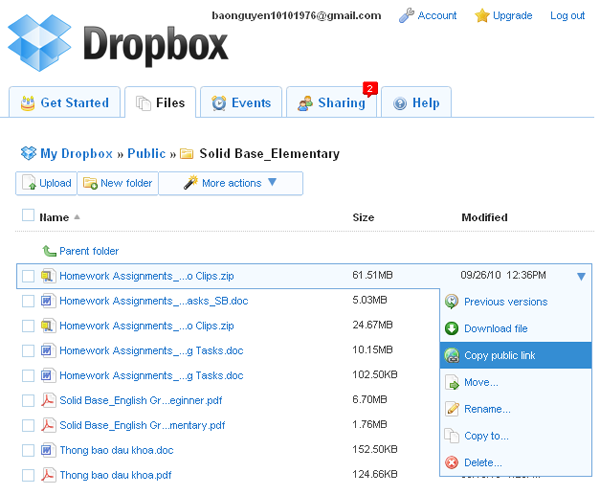
Task: Click the Copy public link globe icon
Action: pyautogui.click(x=452, y=355)
